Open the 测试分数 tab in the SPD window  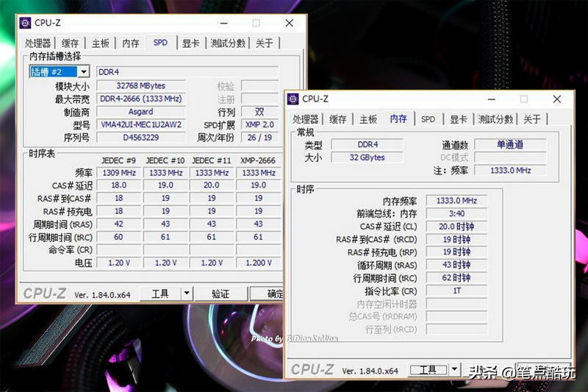pos(228,43)
